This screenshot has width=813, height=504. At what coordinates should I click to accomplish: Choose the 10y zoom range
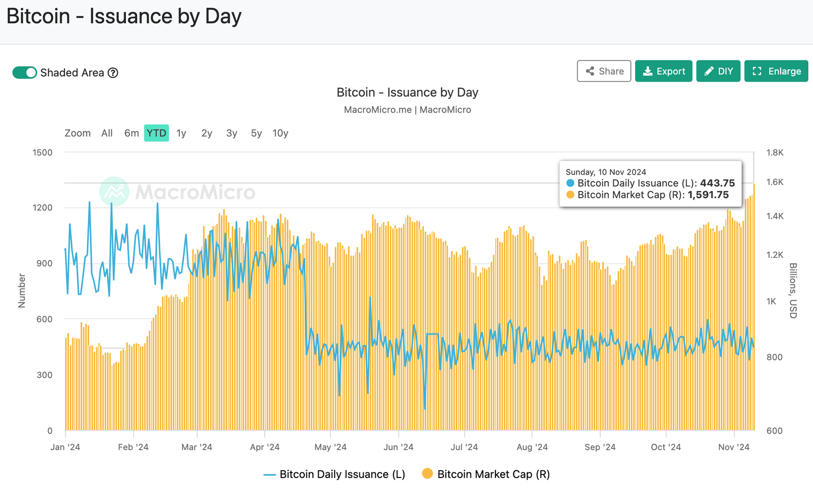[x=280, y=133]
